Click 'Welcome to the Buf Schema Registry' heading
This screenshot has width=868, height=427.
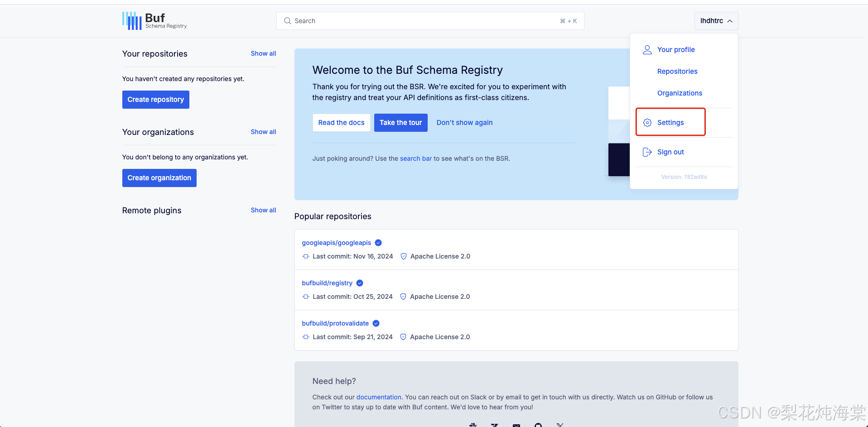coord(408,70)
